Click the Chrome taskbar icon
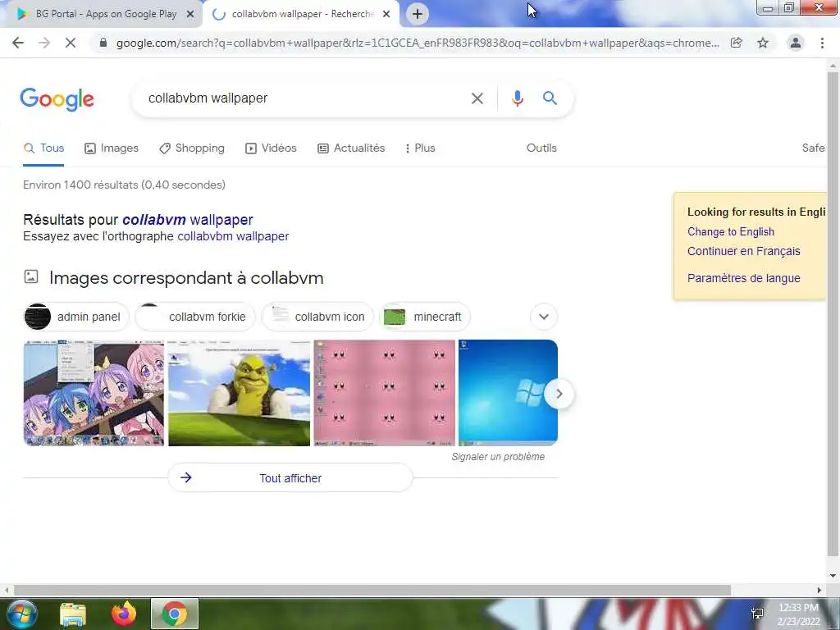The height and width of the screenshot is (630, 840). coord(174,614)
